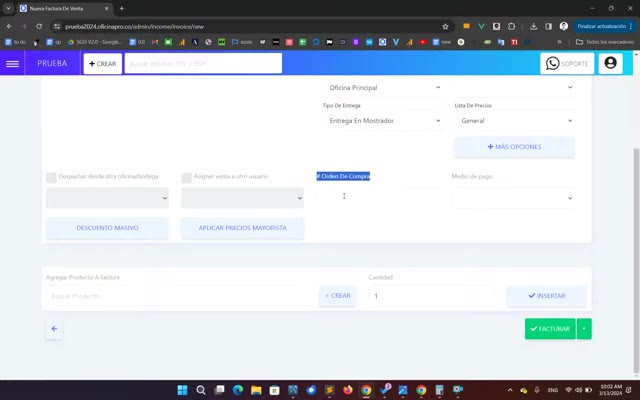
Task: Click the Cantidad quantity field
Action: tap(431, 296)
